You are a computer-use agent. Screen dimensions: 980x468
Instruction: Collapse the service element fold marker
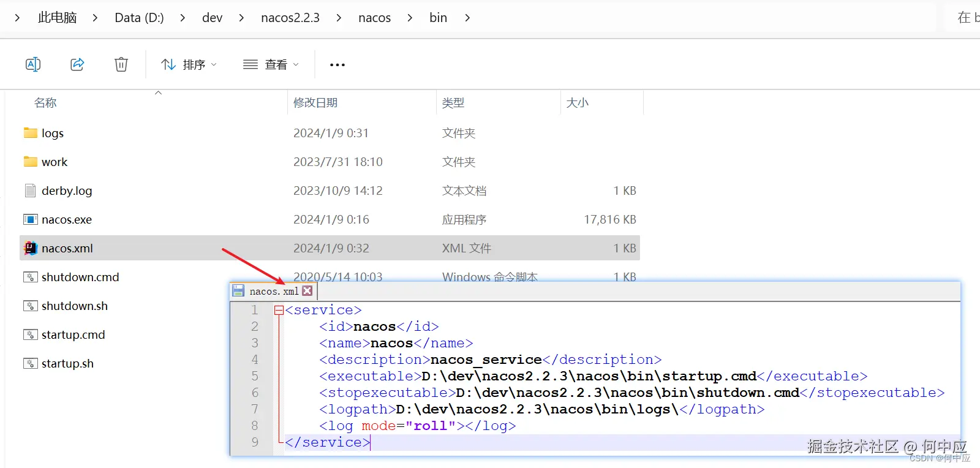(279, 310)
